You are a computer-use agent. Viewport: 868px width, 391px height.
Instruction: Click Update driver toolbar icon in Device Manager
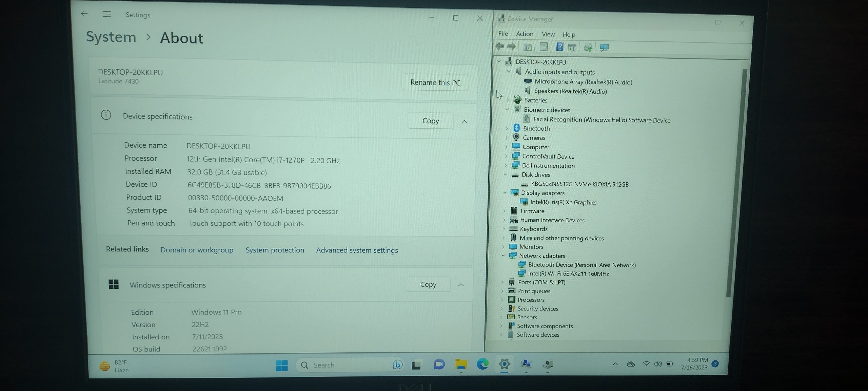tap(588, 47)
